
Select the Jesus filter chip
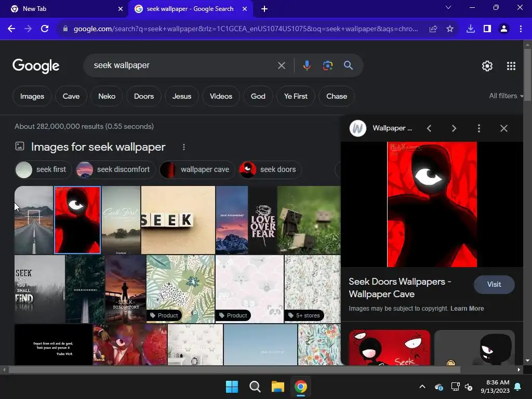coord(182,96)
